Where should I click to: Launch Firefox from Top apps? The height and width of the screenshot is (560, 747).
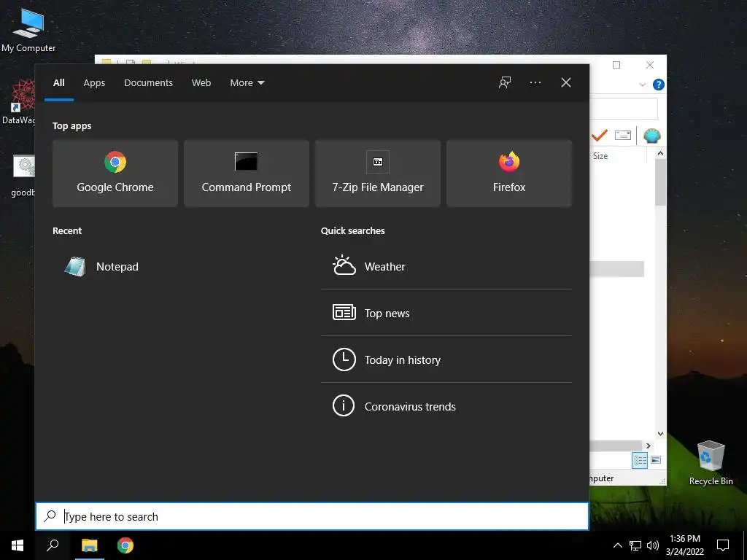tap(508, 174)
